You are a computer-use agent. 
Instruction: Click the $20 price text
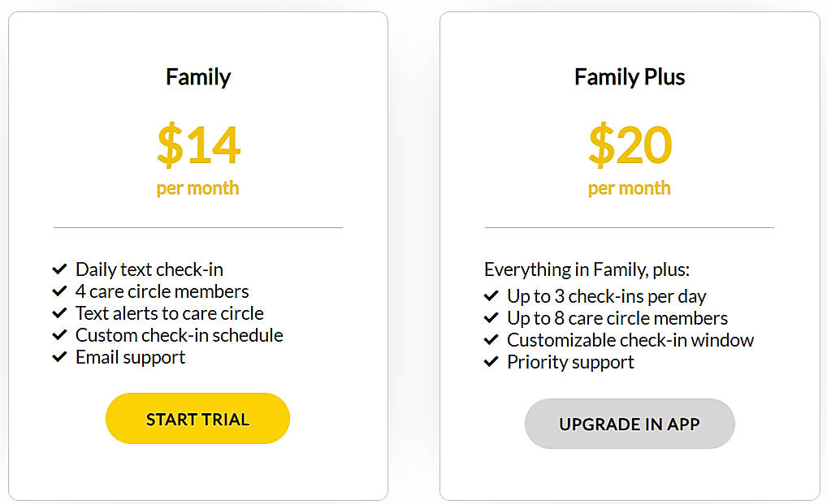[629, 145]
